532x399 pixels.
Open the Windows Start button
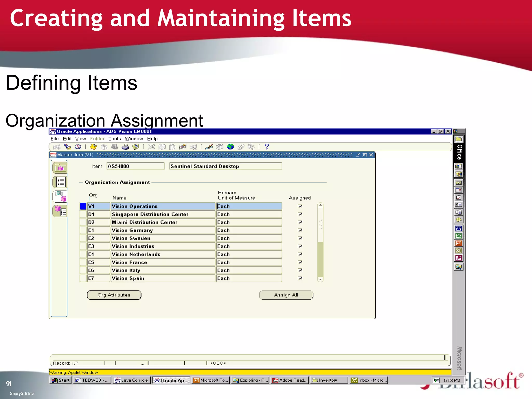click(60, 380)
